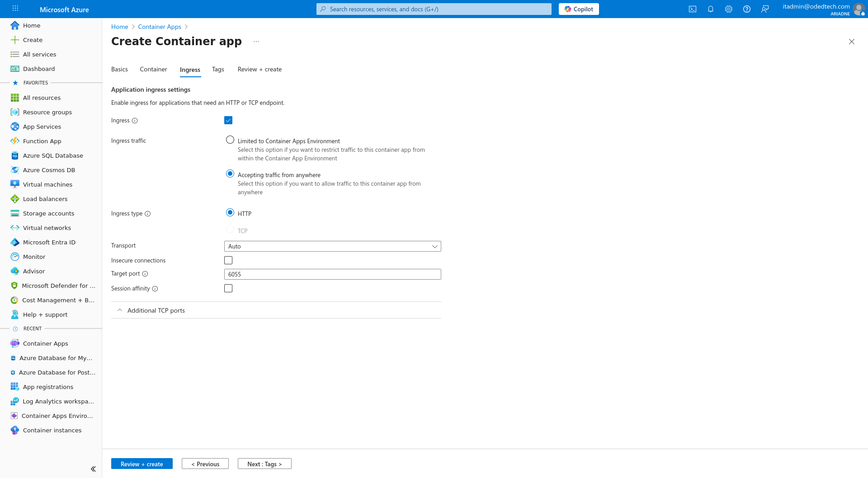The height and width of the screenshot is (478, 868).
Task: Open Log Analytics workspaces recent item
Action: coord(51,401)
